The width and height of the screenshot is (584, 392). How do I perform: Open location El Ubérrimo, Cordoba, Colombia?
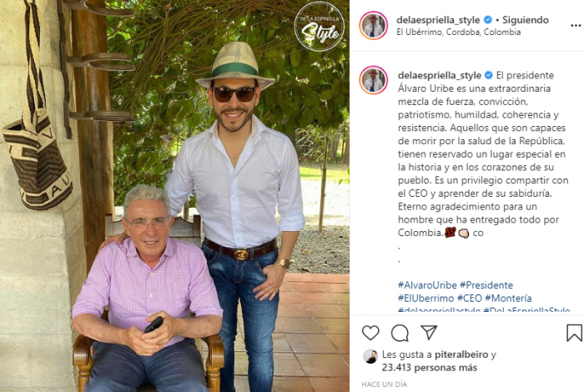[x=459, y=33]
